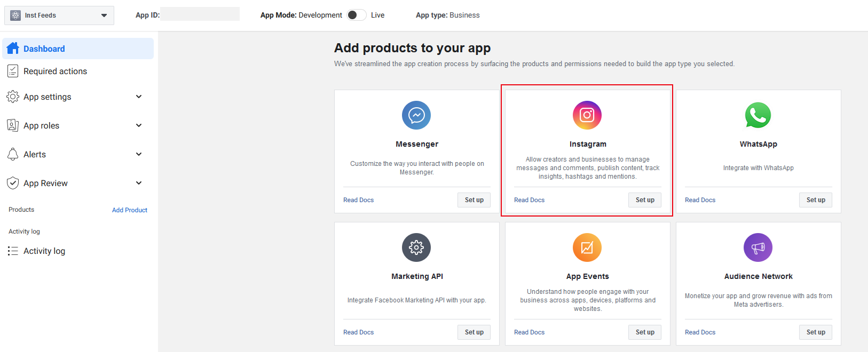Screen dimensions: 868x352
Task: Expand the App settings chevron
Action: click(x=139, y=97)
